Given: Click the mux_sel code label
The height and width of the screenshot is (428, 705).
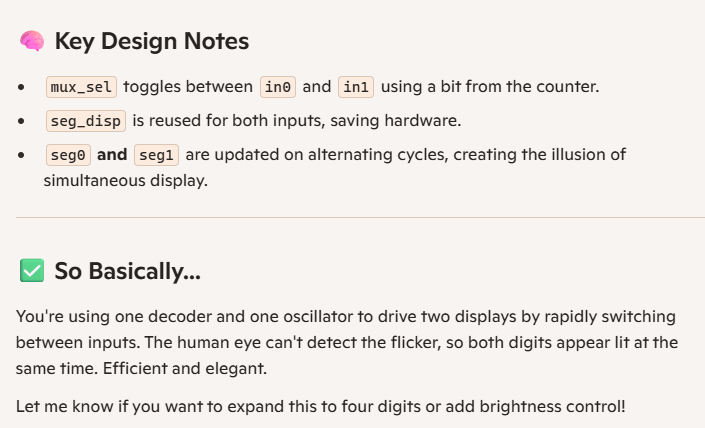Looking at the screenshot, I should [82, 87].
